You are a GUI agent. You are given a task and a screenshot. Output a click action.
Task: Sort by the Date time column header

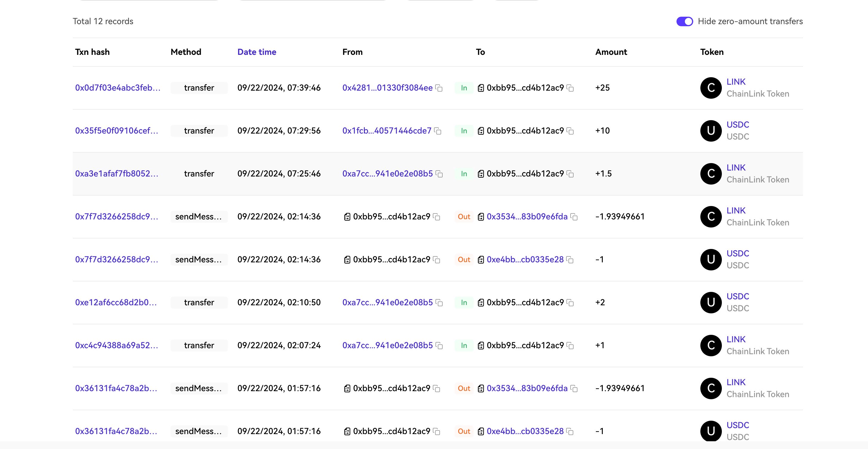[257, 52]
